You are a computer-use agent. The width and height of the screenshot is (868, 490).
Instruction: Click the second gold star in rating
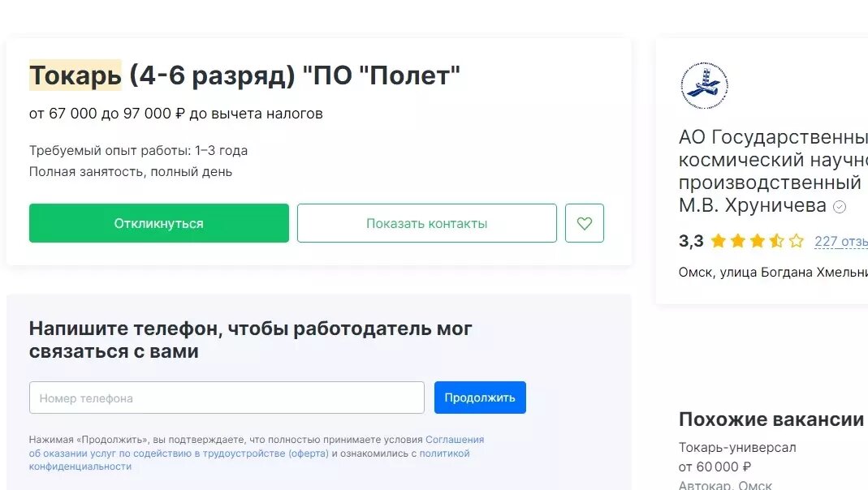pos(736,241)
